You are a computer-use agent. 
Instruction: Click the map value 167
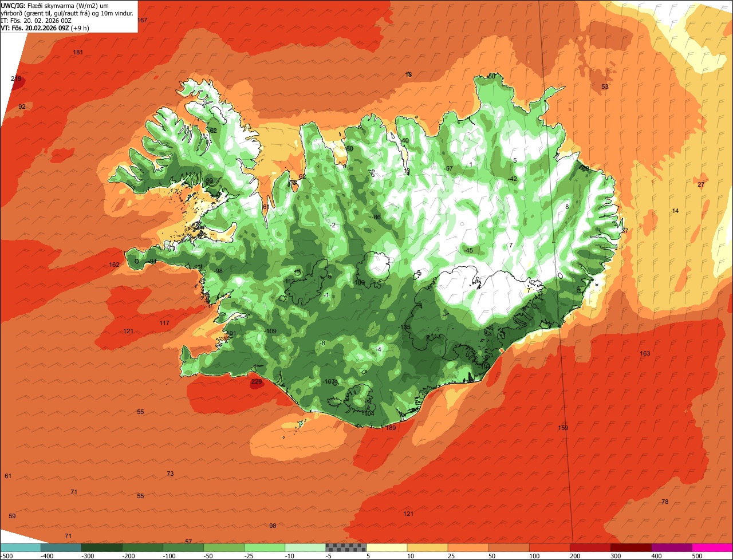[143, 20]
